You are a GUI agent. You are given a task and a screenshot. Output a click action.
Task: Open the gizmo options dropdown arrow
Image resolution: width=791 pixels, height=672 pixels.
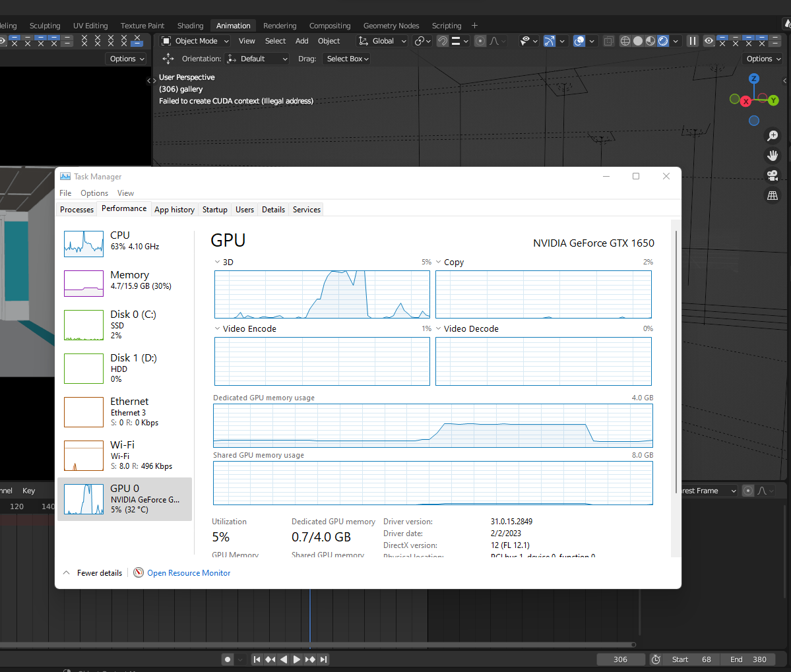click(x=562, y=41)
